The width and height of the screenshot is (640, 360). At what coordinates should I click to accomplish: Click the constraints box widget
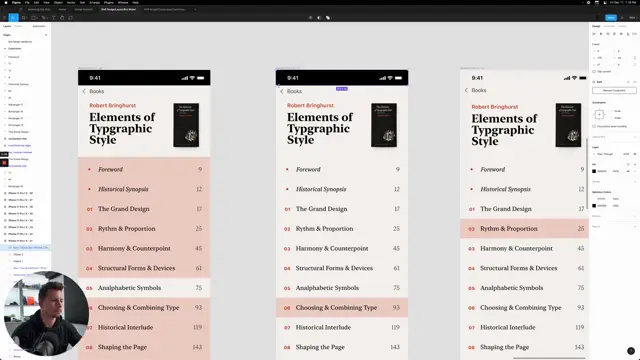click(599, 114)
